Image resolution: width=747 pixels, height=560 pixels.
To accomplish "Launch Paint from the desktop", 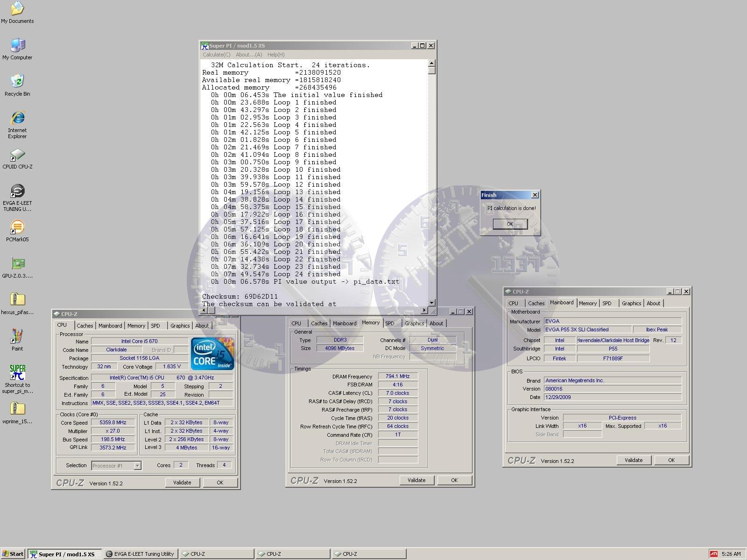I will 17,340.
